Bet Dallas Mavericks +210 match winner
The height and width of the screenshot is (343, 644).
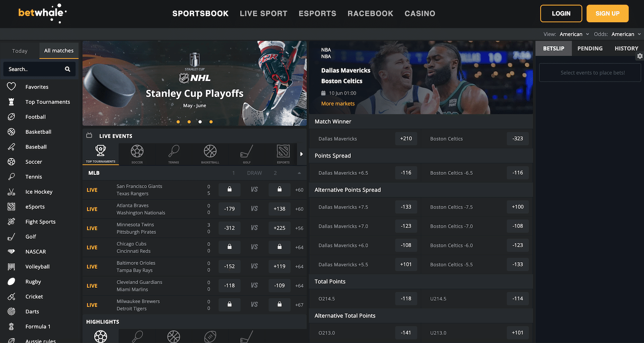click(406, 139)
